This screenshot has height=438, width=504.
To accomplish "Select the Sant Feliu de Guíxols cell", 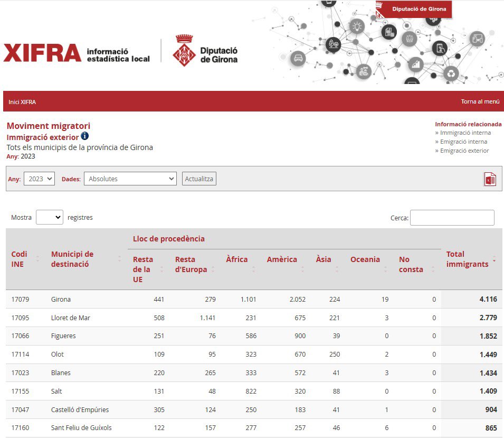I will pyautogui.click(x=81, y=428).
